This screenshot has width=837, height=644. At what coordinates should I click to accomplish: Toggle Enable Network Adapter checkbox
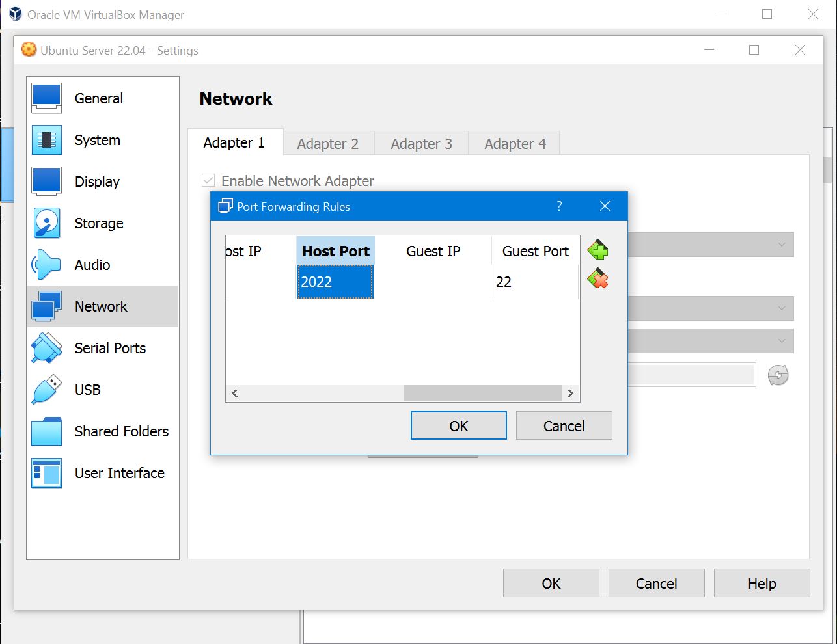[208, 180]
